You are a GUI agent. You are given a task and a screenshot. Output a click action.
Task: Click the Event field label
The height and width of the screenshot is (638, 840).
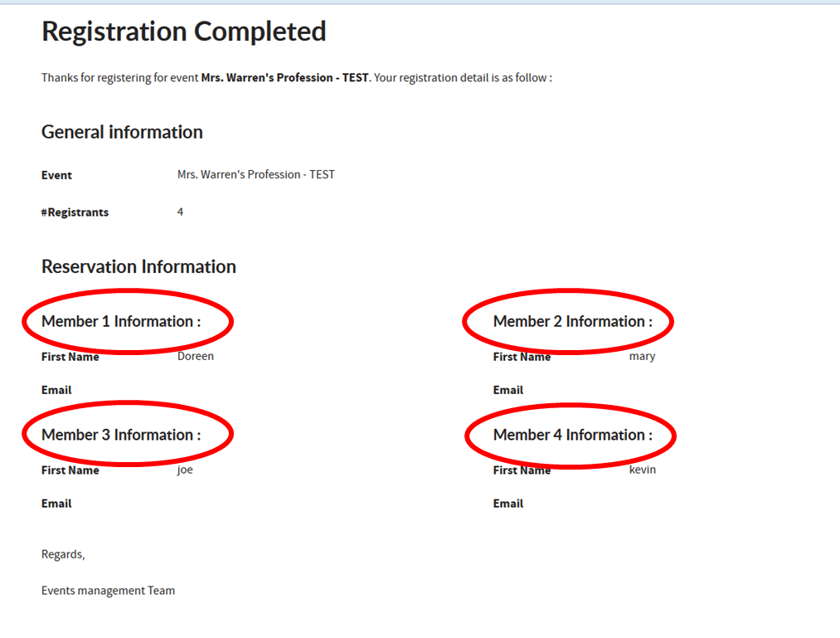pos(56,175)
